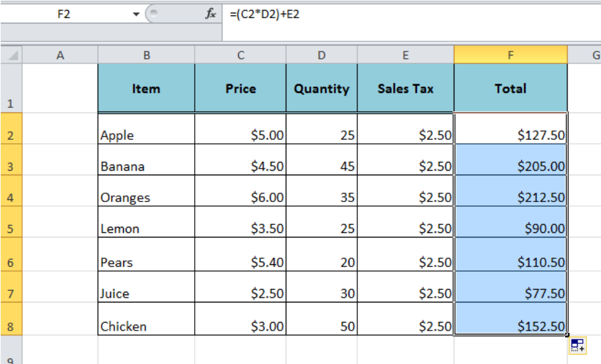
Task: Click the Sales Tax header cell
Action: [x=405, y=88]
